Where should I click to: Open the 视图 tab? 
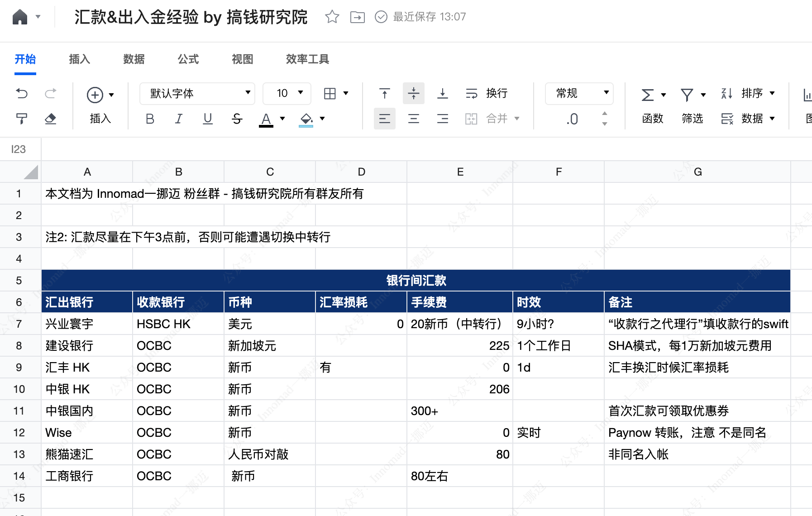(243, 59)
